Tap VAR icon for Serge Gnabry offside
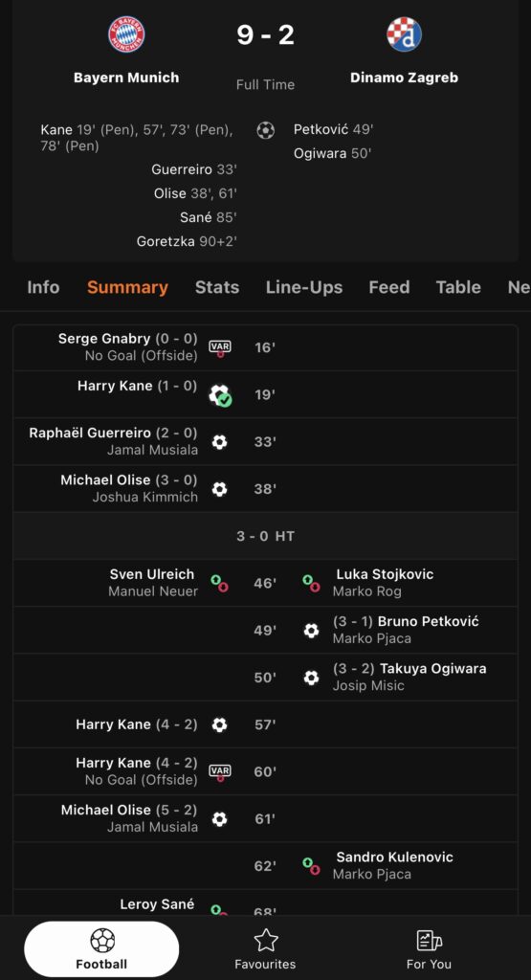 pyautogui.click(x=220, y=348)
